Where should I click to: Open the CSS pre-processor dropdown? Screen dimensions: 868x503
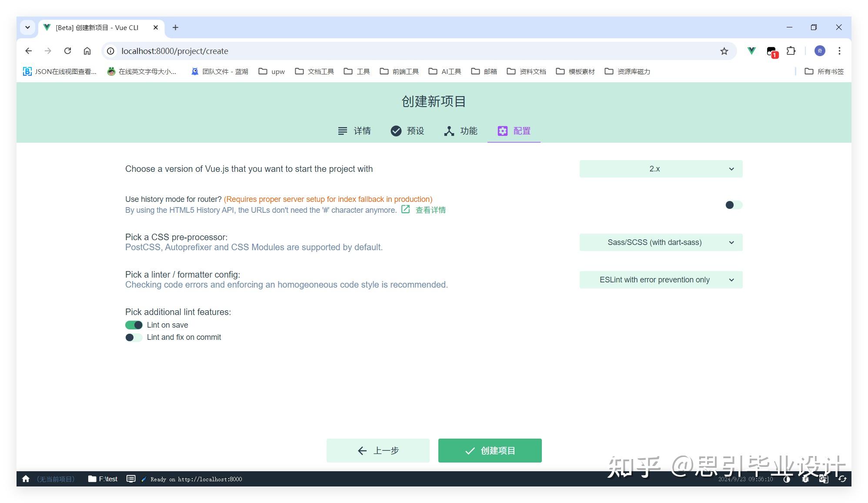pos(661,242)
